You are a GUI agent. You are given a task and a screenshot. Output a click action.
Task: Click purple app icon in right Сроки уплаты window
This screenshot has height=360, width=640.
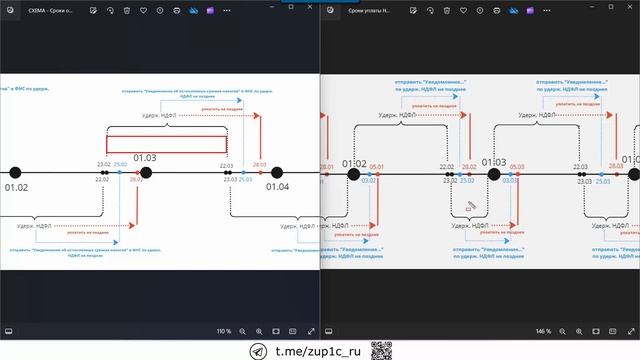click(530, 11)
